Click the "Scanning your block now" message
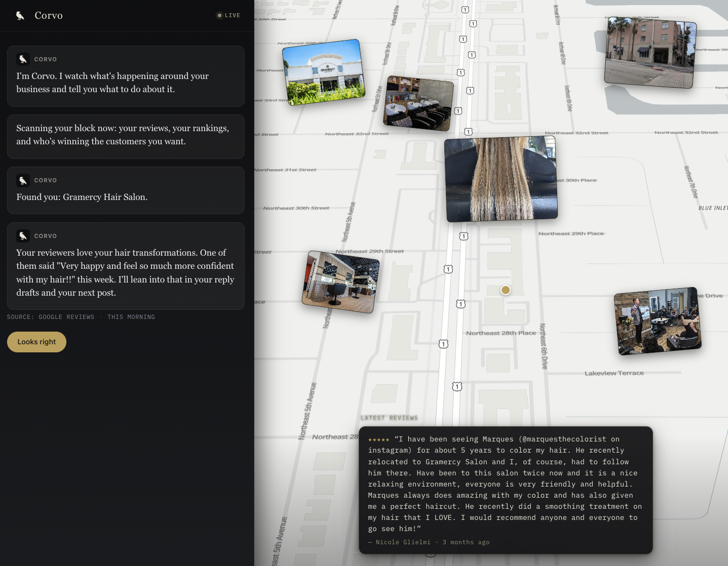728x566 pixels. click(x=126, y=137)
